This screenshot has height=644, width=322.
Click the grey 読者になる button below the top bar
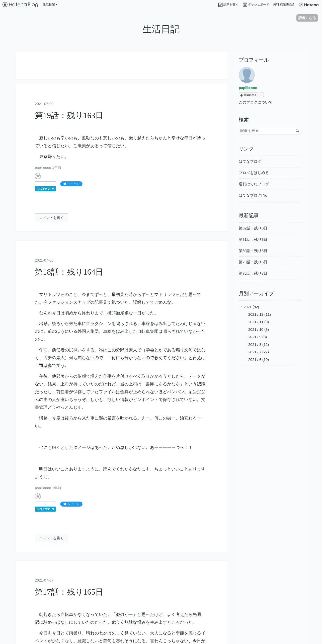click(307, 18)
